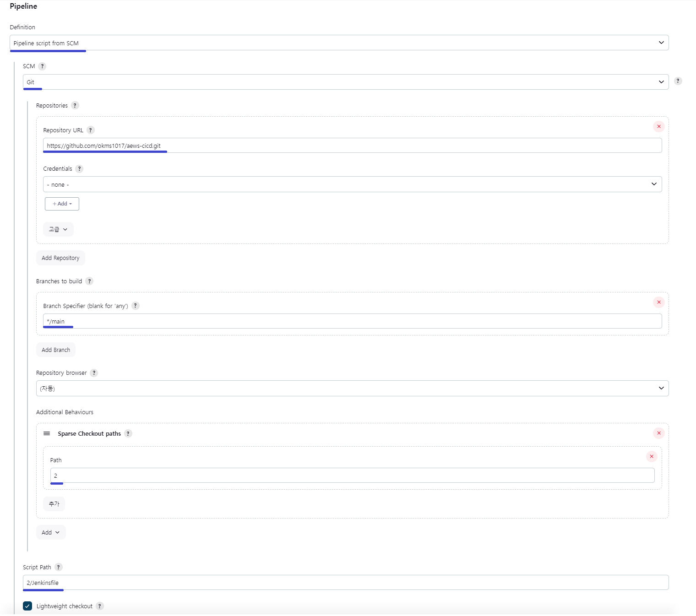Open the Definition dropdown
The height and width of the screenshot is (616, 696).
339,43
